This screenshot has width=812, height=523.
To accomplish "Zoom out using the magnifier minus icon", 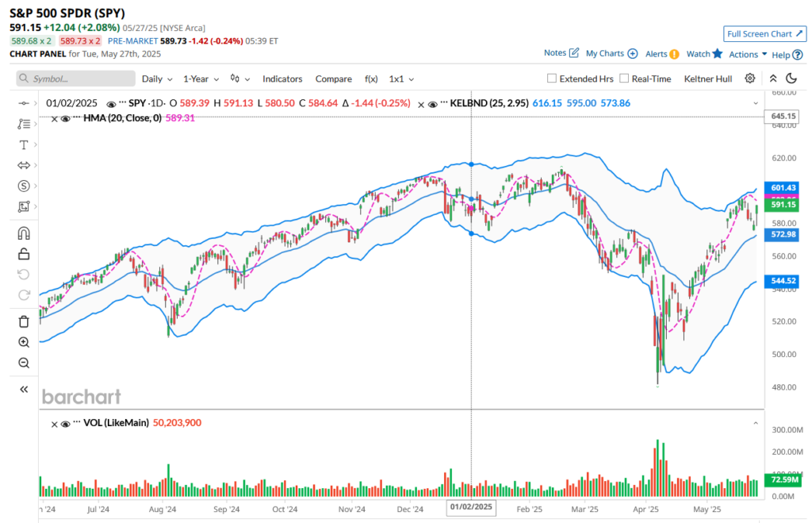I will (24, 363).
